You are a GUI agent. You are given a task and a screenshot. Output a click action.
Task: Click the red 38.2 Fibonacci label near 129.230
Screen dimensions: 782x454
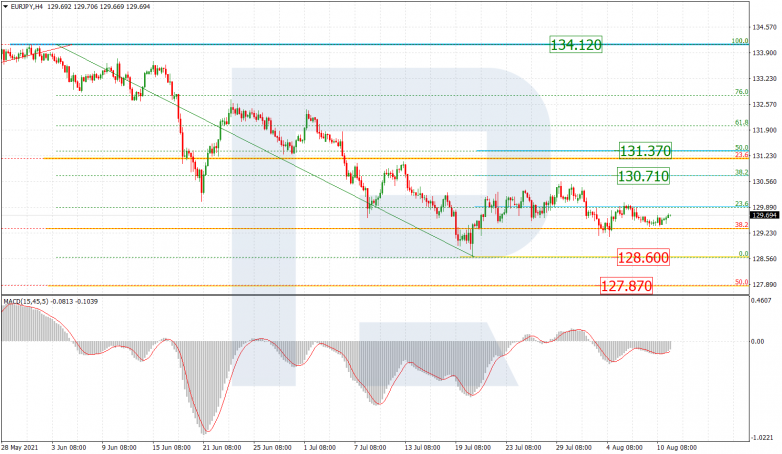click(x=742, y=225)
